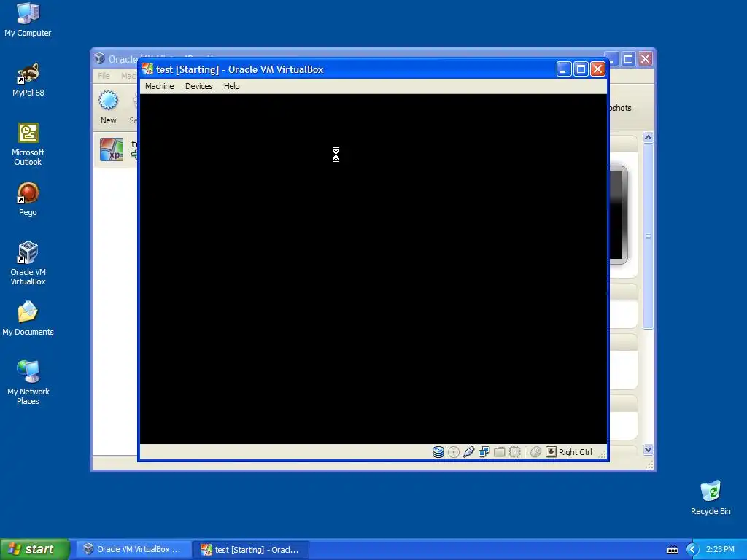Viewport: 747px width, 560px height.
Task: Select the My Network Places desktop icon
Action: click(28, 383)
